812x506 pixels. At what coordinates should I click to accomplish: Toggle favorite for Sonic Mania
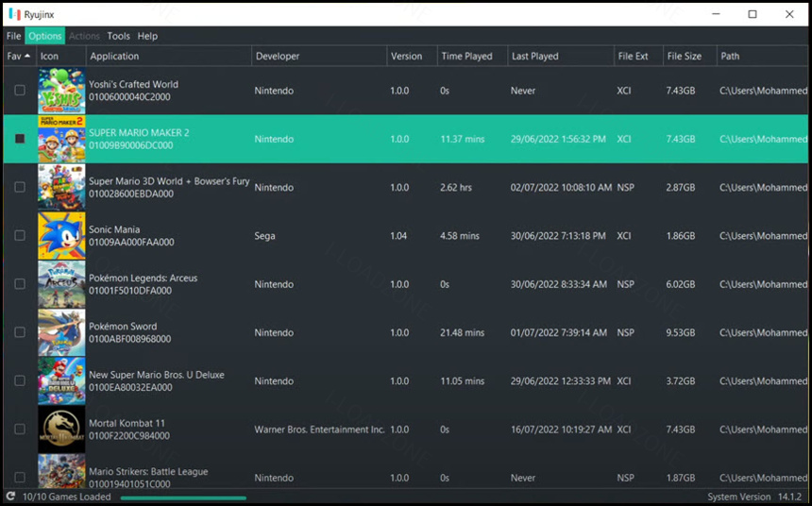pos(20,236)
